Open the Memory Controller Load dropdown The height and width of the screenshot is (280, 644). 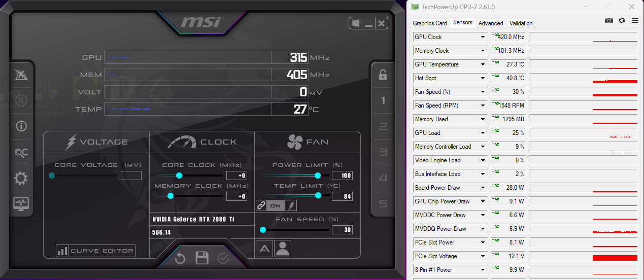tap(483, 147)
